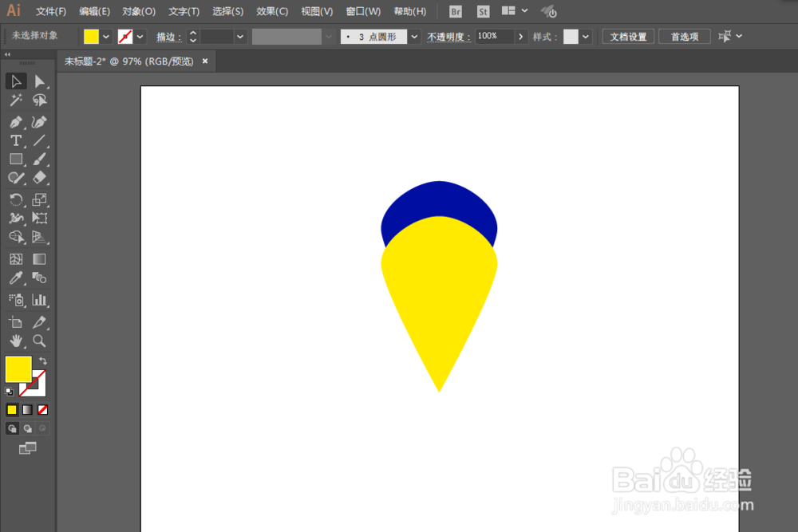Activate the Type tool
The width and height of the screenshot is (798, 532).
tap(16, 140)
